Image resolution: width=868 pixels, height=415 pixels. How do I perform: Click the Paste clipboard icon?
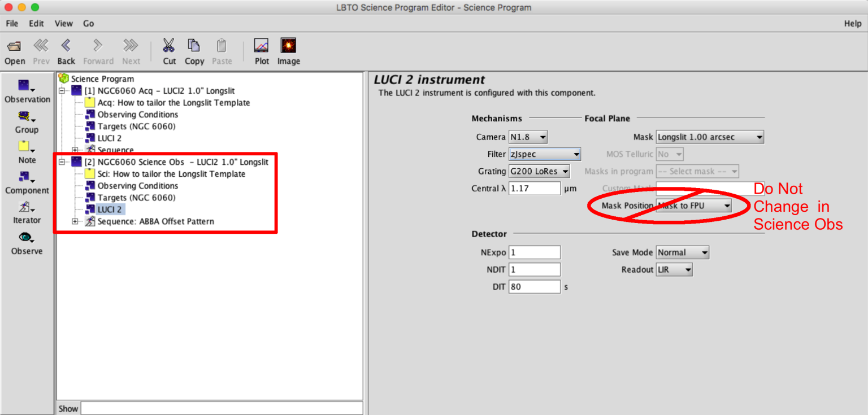(x=222, y=45)
